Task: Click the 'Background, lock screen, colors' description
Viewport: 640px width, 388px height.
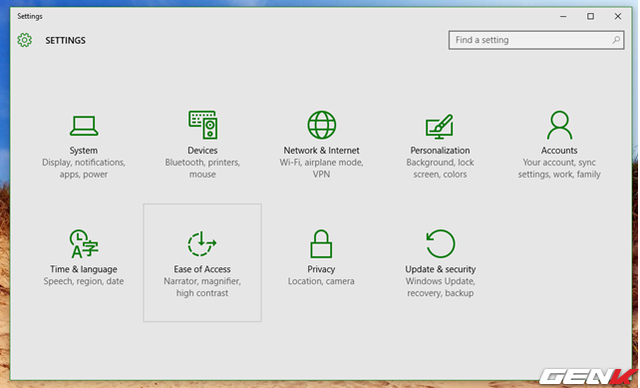Action: pos(440,169)
